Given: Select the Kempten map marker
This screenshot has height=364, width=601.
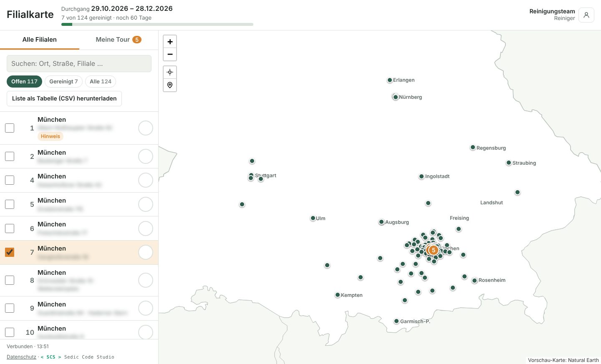Looking at the screenshot, I should pos(338,295).
